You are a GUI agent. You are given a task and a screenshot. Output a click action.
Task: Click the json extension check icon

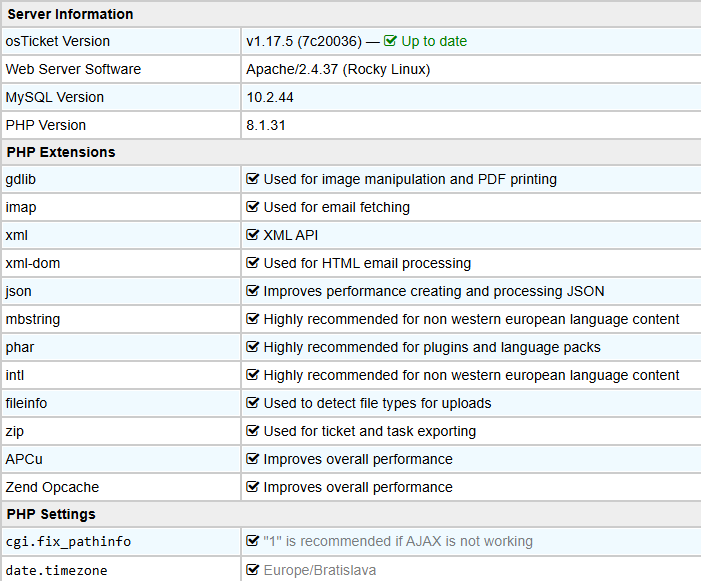click(252, 290)
